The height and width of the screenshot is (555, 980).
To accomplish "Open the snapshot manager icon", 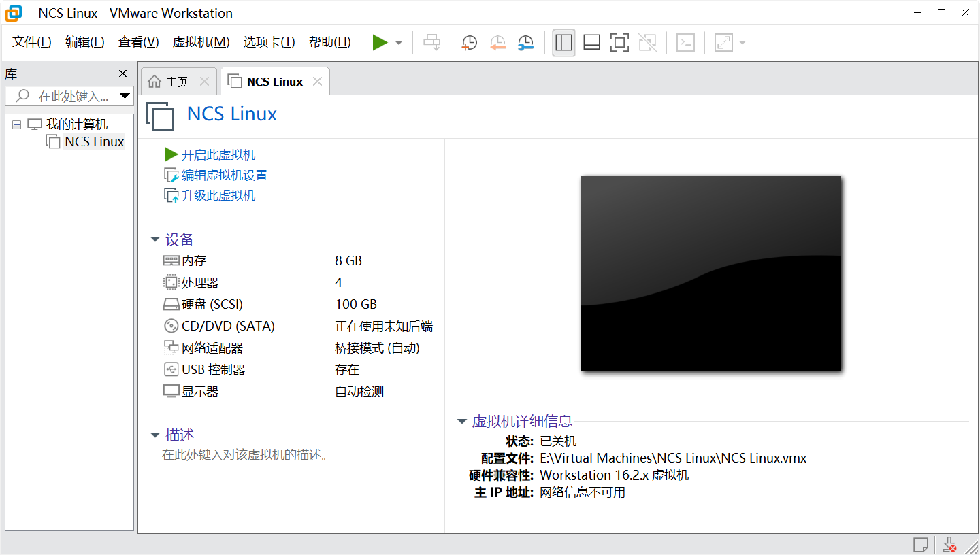I will [525, 43].
